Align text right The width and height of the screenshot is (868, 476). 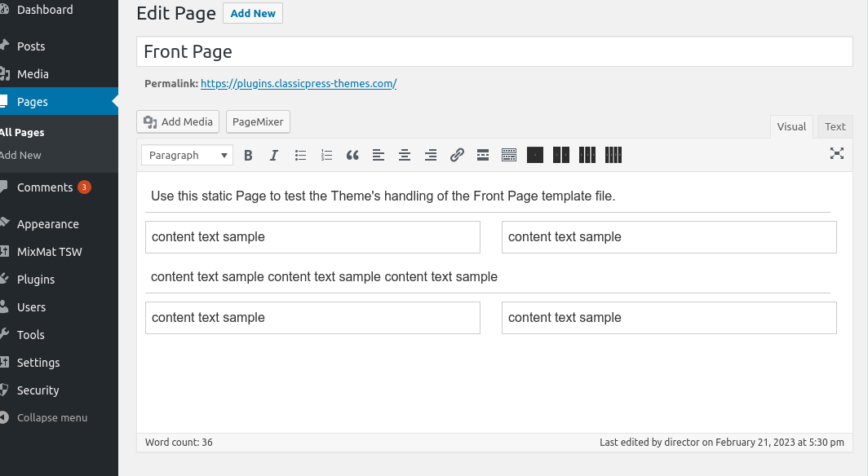coord(431,156)
